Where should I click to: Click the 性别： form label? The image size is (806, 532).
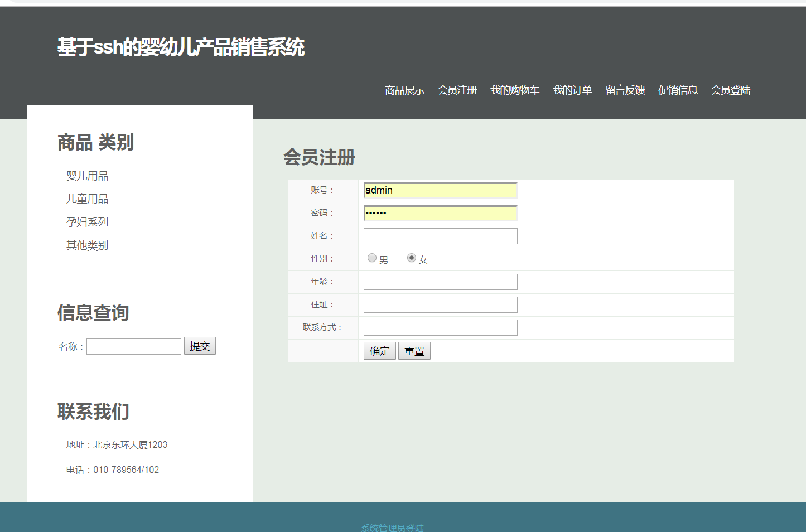coord(323,259)
